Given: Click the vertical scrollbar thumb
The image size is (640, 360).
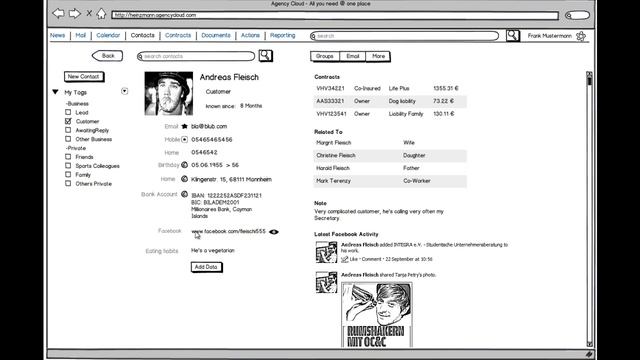Looking at the screenshot, I should [x=589, y=81].
